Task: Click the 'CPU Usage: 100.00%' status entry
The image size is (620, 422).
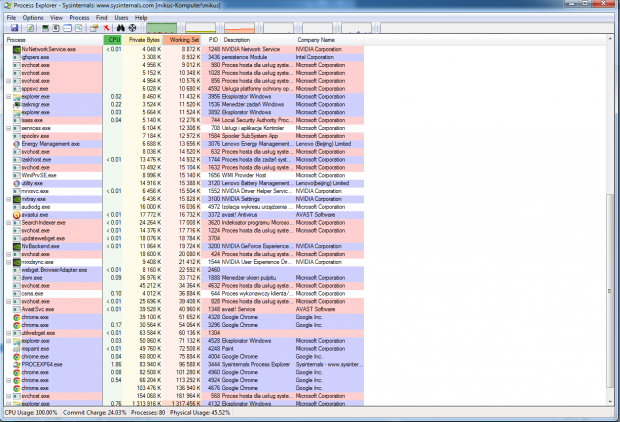Action: [x=31, y=413]
